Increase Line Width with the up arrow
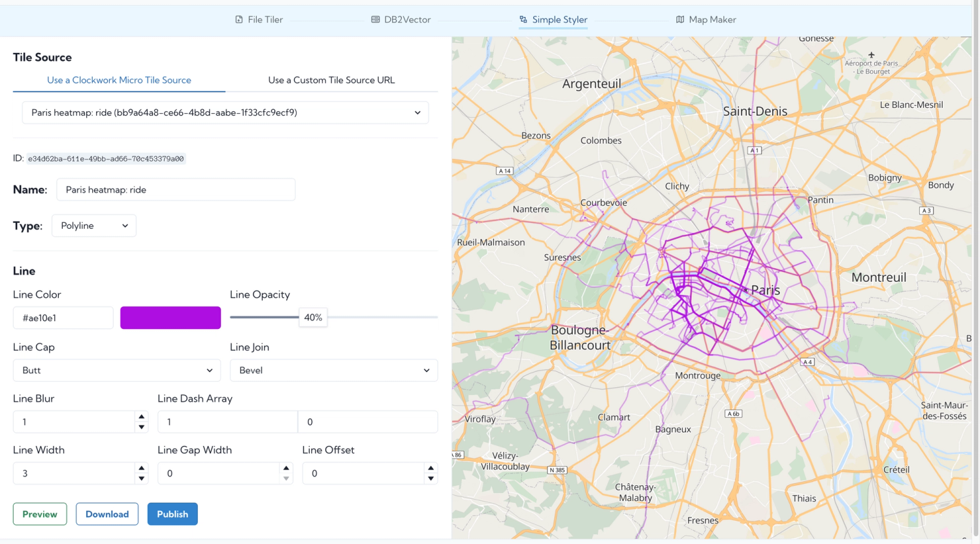Image resolution: width=980 pixels, height=544 pixels. pos(141,468)
